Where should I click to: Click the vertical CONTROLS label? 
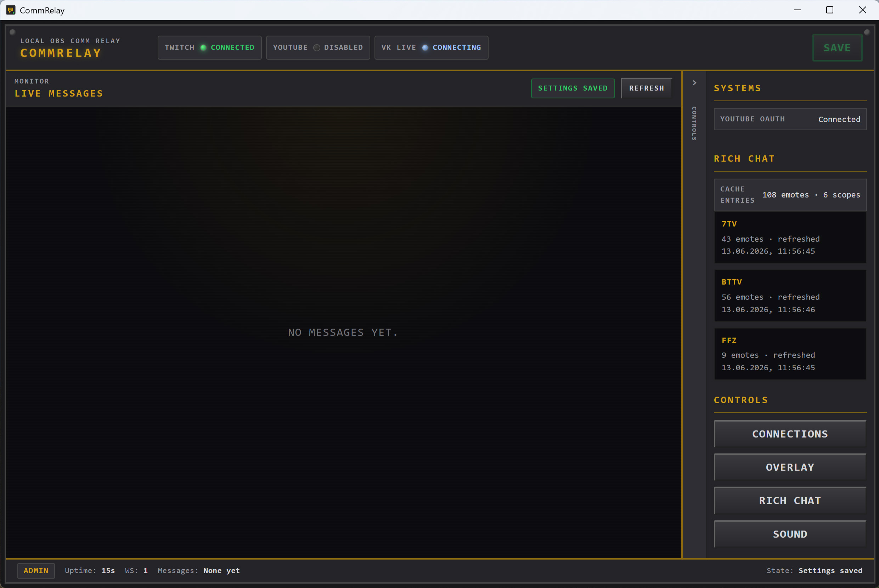tap(694, 124)
